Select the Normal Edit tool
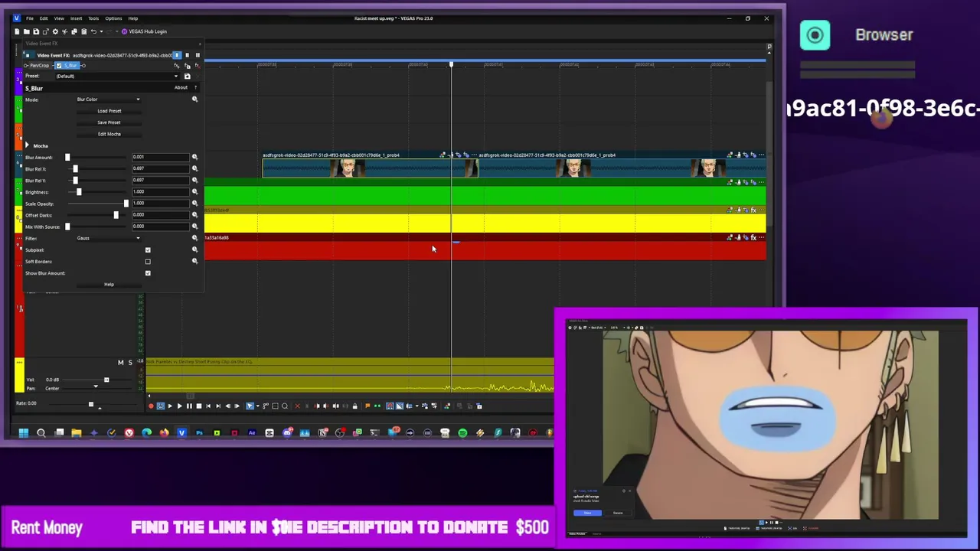 (x=250, y=406)
